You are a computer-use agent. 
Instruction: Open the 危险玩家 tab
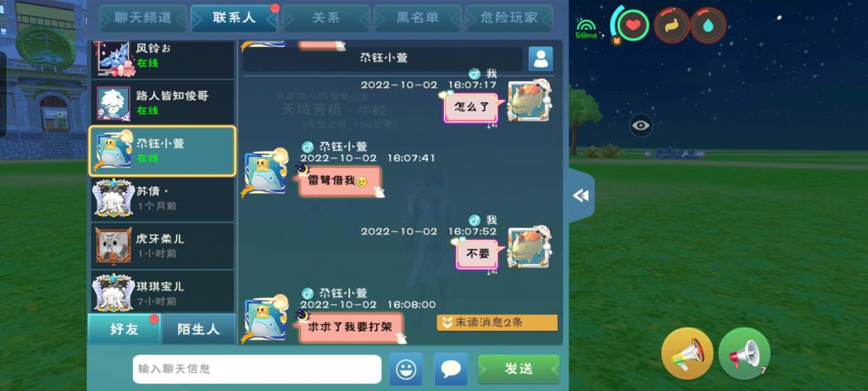click(509, 18)
